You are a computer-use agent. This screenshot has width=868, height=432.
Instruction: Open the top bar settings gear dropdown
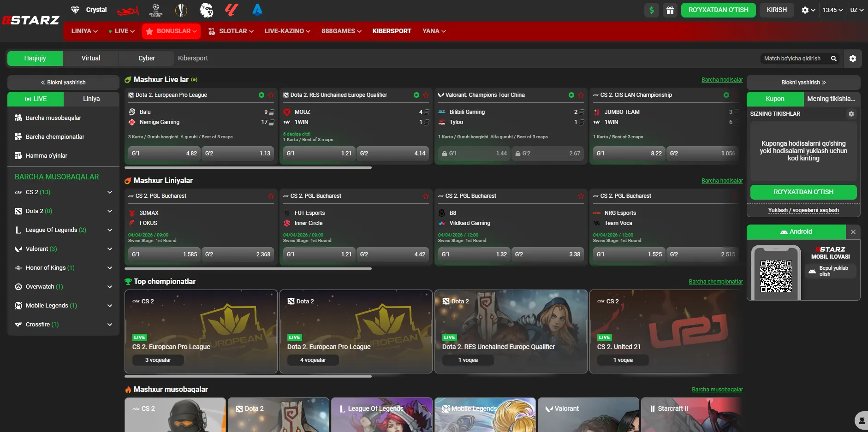(x=809, y=10)
